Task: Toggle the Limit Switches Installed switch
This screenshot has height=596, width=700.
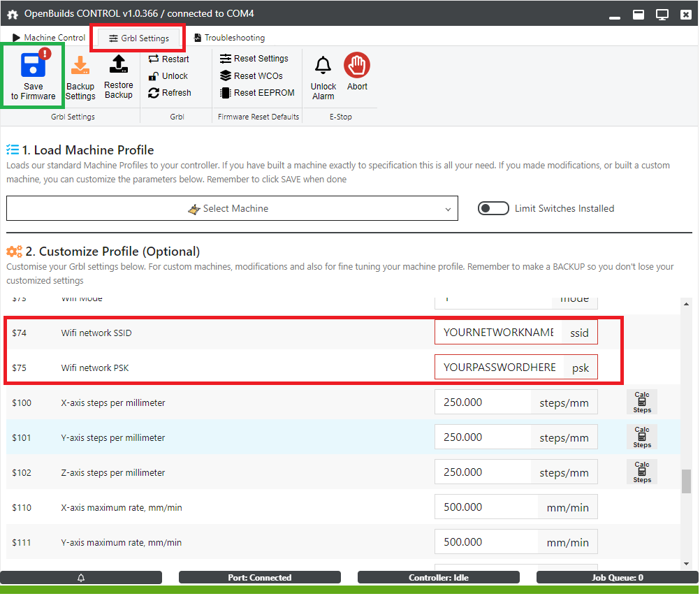Action: pyautogui.click(x=493, y=208)
